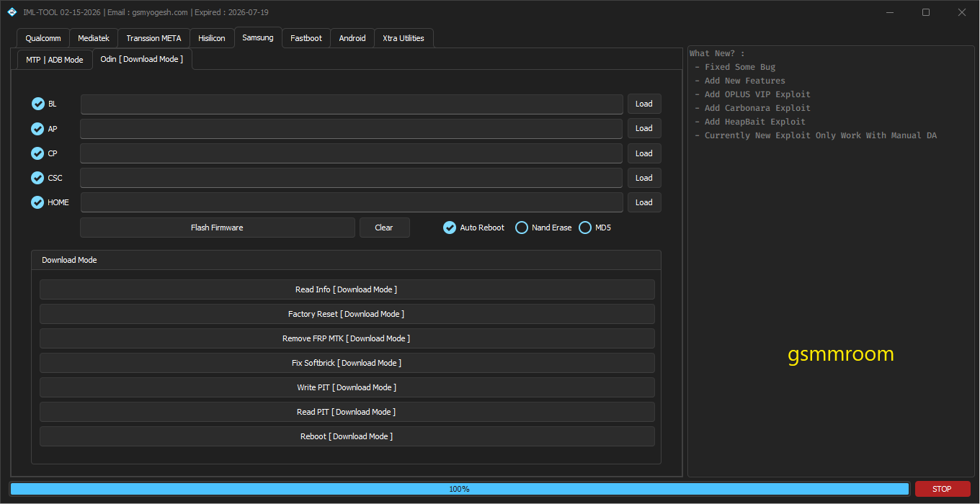
Task: Load a file for the BL row
Action: point(644,104)
